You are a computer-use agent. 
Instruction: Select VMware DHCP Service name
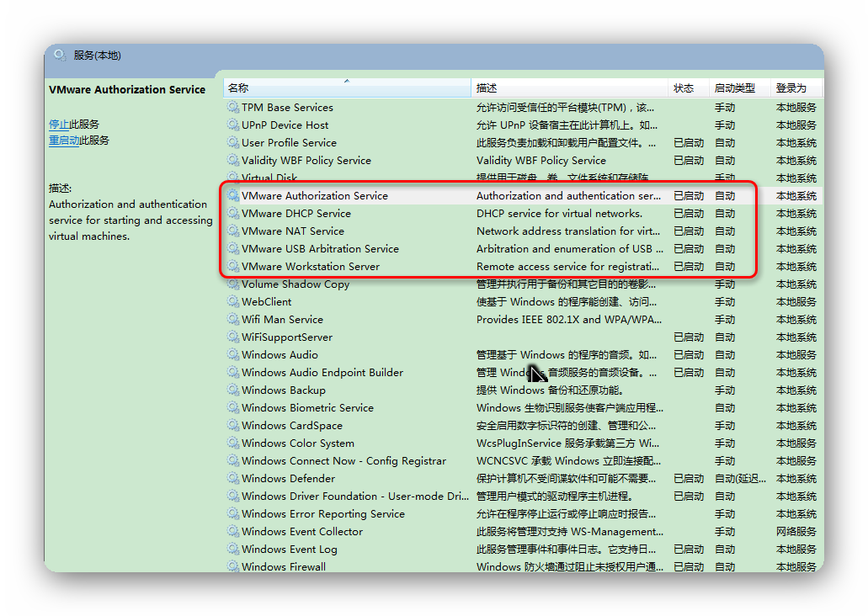296,214
